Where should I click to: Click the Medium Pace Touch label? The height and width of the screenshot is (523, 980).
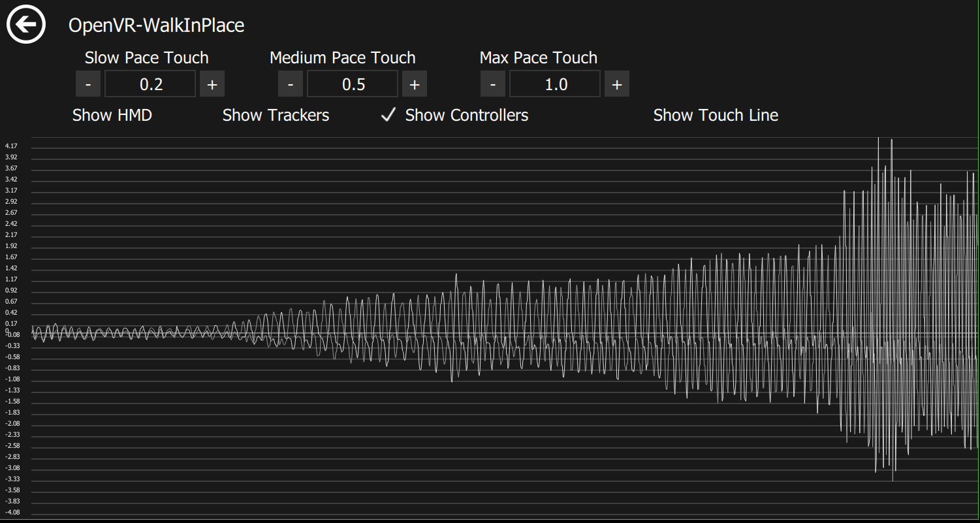pyautogui.click(x=343, y=57)
